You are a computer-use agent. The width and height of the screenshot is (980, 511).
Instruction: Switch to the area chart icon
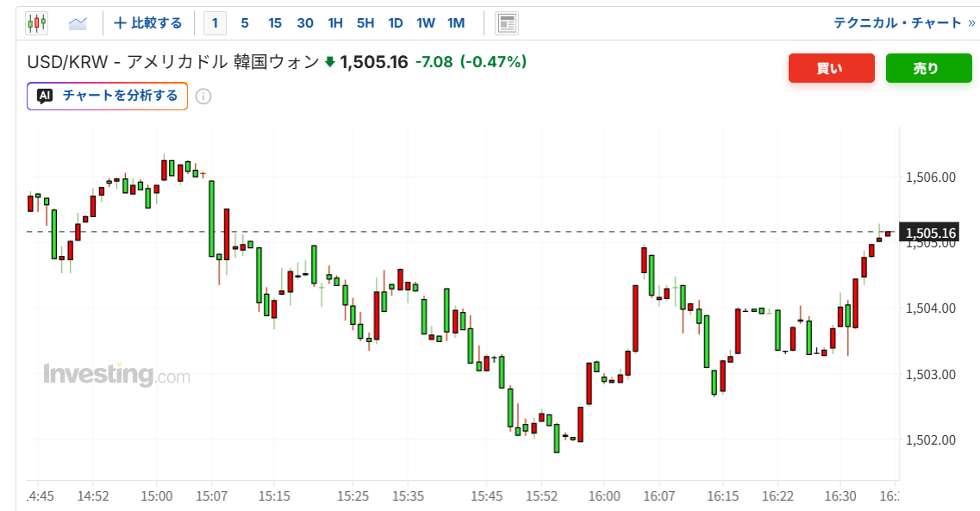click(78, 24)
